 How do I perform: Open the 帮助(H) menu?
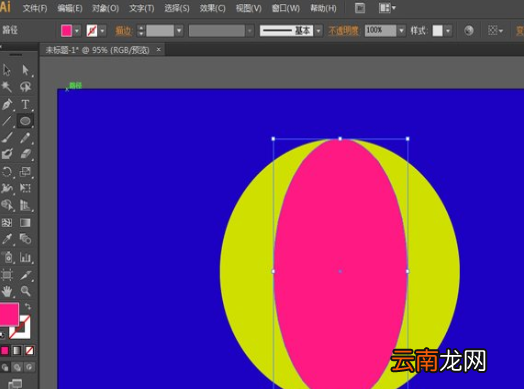tap(323, 8)
